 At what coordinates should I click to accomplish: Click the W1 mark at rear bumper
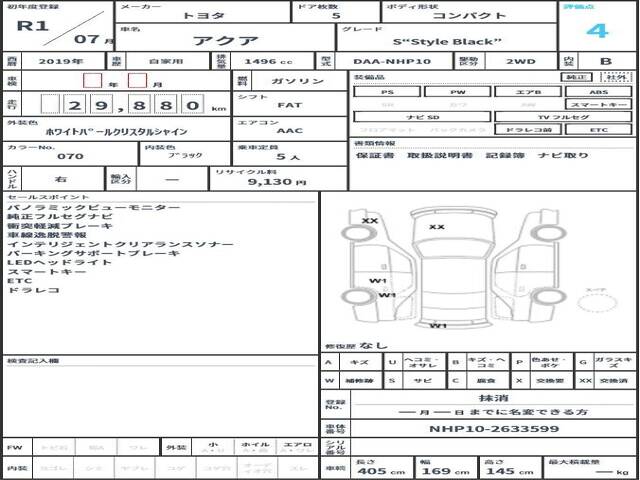(437, 325)
